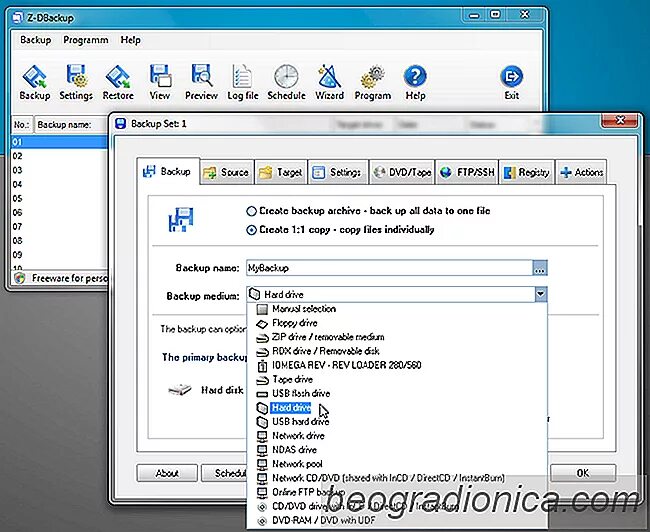Click the Program gears icon
The height and width of the screenshot is (532, 650).
pos(372,82)
